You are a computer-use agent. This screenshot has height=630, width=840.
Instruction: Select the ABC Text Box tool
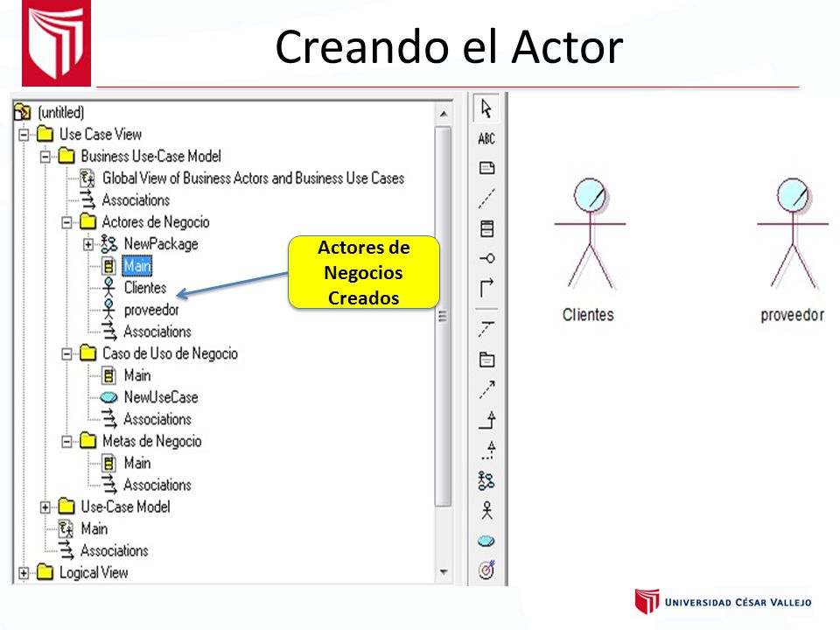486,139
